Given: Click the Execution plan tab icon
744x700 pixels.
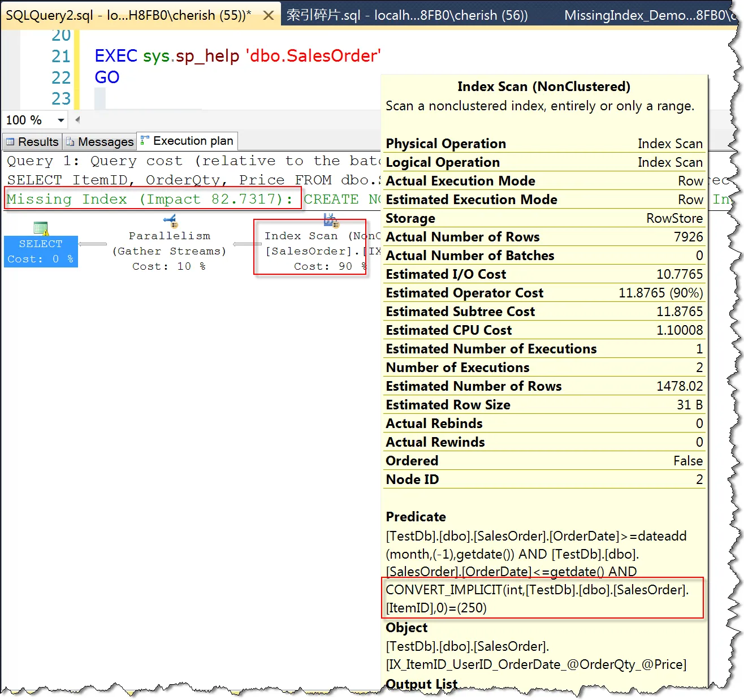Looking at the screenshot, I should 145,140.
